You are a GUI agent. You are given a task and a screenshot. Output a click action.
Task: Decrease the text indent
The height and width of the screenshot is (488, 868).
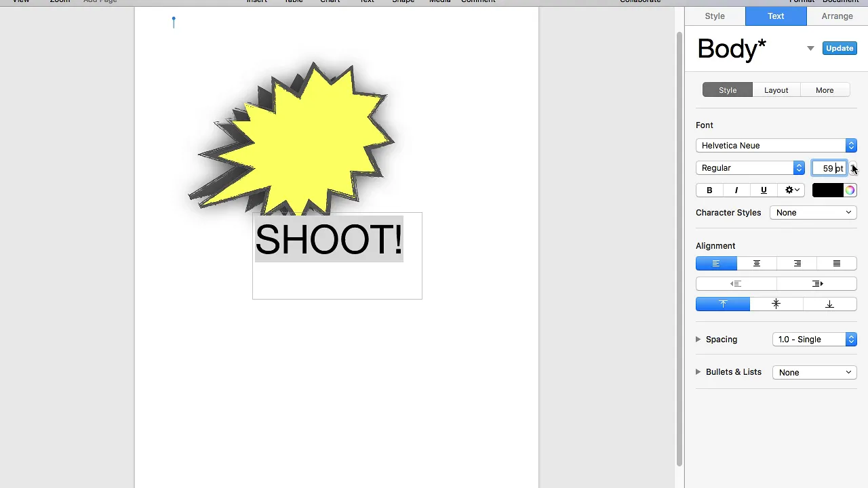[736, 284]
